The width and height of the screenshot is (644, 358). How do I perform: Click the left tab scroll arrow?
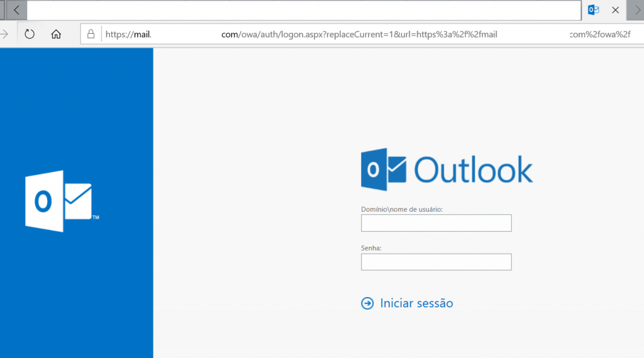point(16,10)
